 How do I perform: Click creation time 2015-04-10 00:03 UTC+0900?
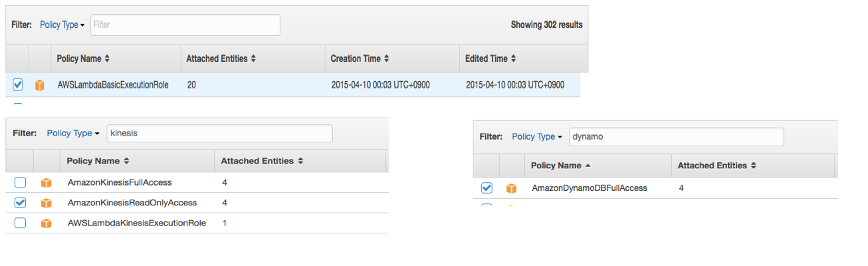tap(380, 85)
